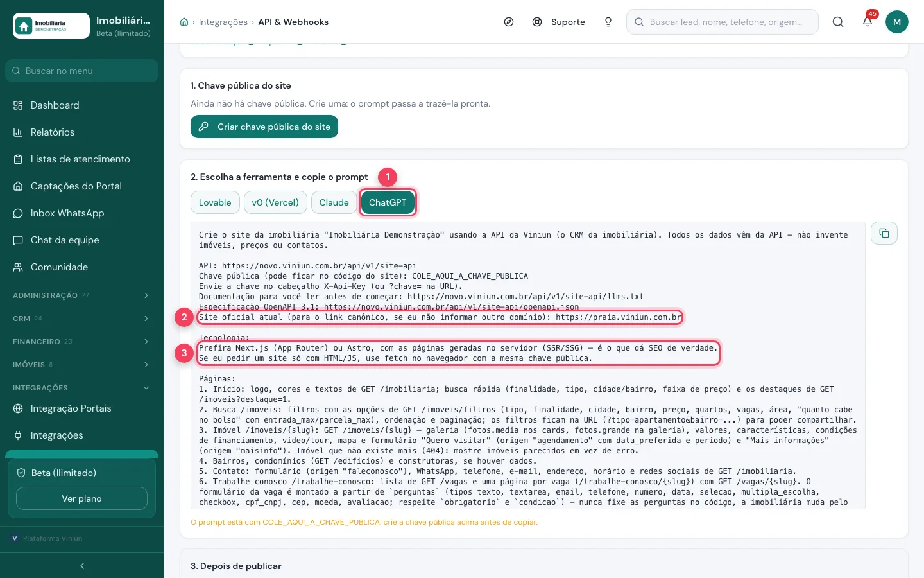The height and width of the screenshot is (578, 924).
Task: Select the Claude tool tab
Action: coord(334,202)
